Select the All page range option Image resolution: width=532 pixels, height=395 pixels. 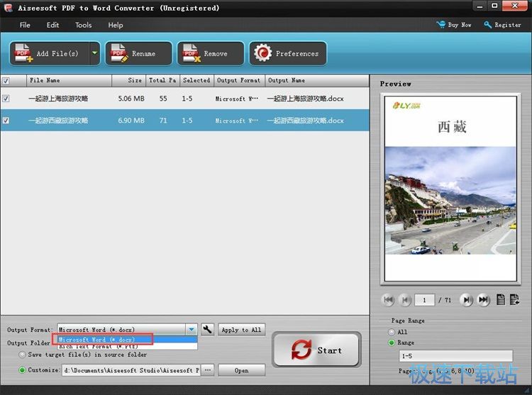pyautogui.click(x=392, y=332)
